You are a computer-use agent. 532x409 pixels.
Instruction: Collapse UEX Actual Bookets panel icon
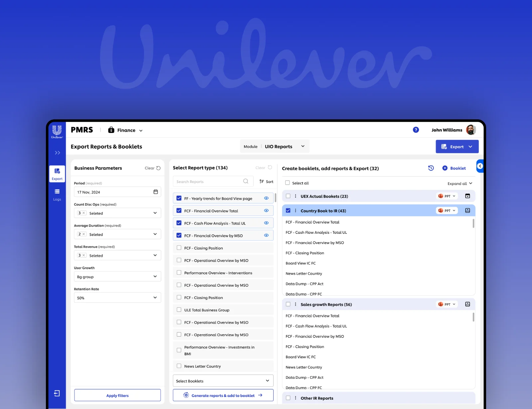click(x=467, y=196)
